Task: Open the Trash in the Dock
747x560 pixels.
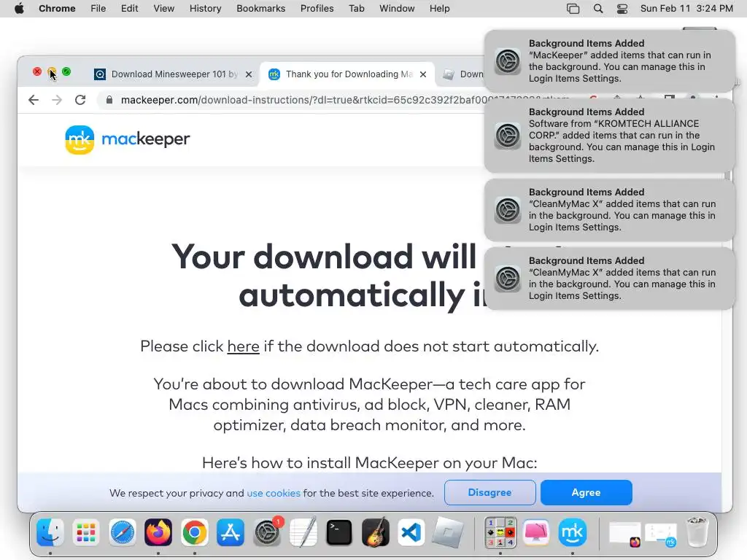Action: (x=697, y=532)
